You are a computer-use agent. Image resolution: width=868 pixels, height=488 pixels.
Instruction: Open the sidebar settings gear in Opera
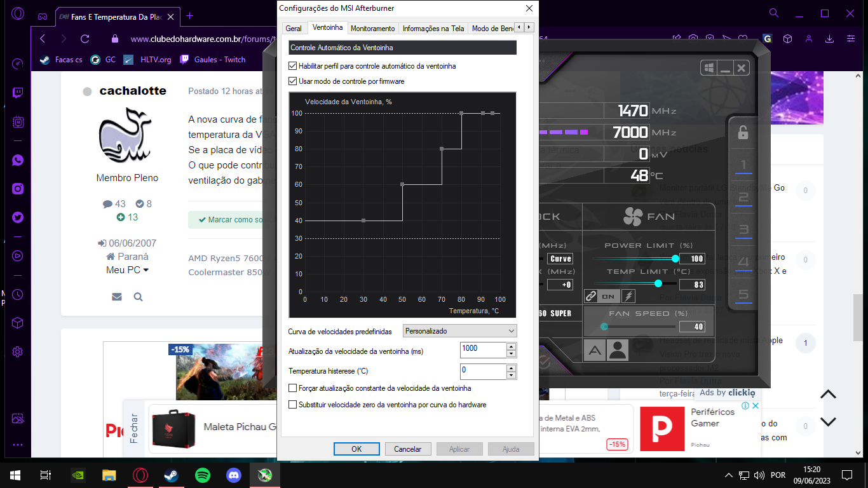18,352
